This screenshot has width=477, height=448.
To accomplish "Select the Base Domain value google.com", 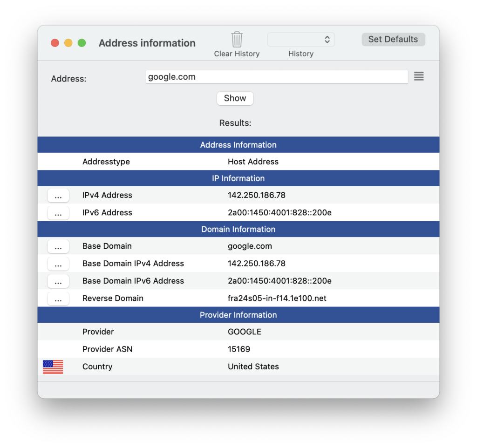I will coord(250,246).
